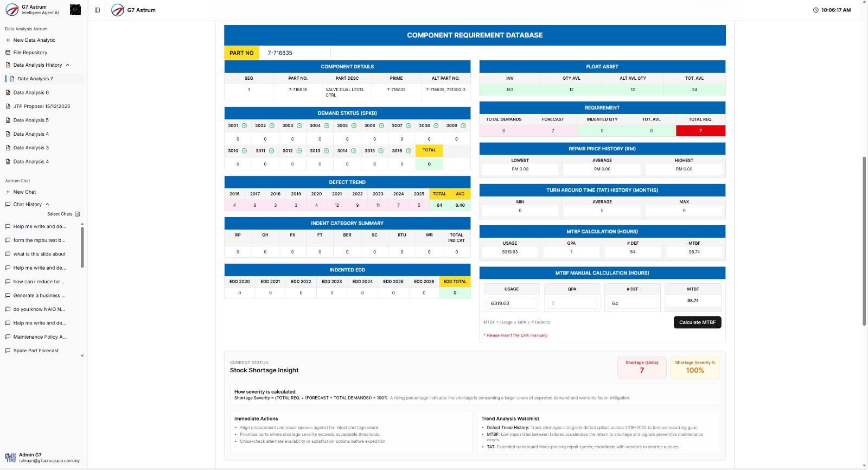
Task: Click the red TOTAL REQ. value cell
Action: 700,131
